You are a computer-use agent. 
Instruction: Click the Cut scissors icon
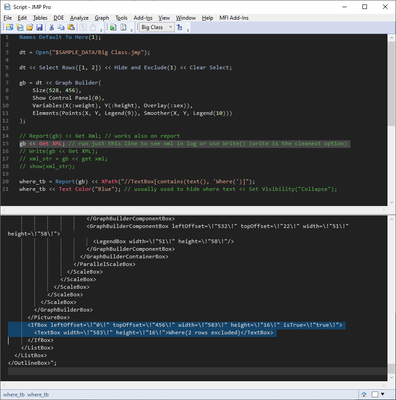click(52, 27)
